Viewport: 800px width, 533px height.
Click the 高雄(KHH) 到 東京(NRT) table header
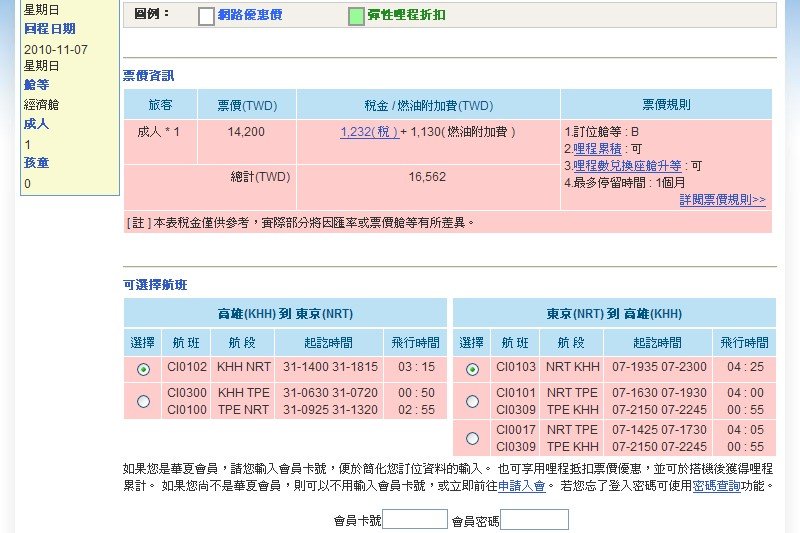(x=285, y=313)
